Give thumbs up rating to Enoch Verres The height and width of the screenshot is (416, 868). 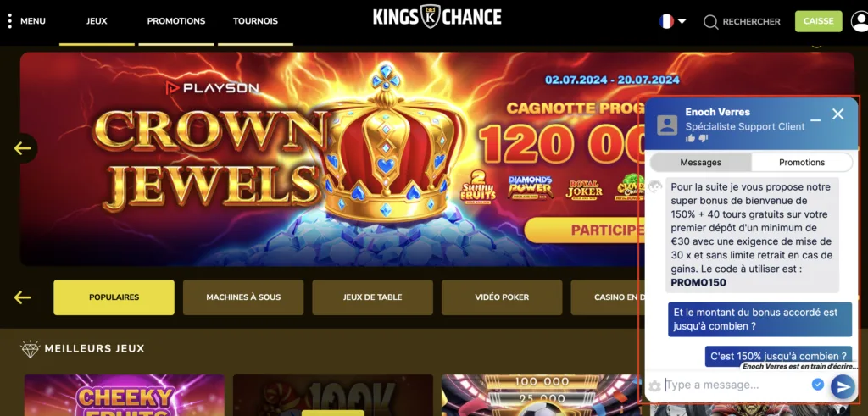pyautogui.click(x=690, y=138)
